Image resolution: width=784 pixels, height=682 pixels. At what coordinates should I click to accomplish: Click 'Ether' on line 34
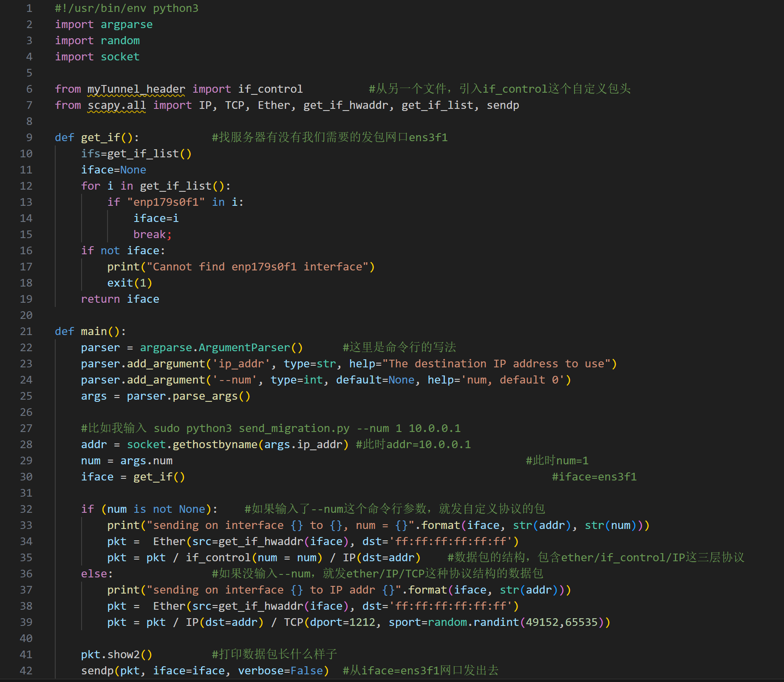169,542
